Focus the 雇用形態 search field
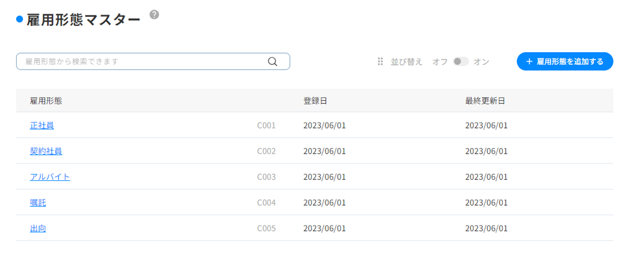644x279 pixels. tap(153, 61)
